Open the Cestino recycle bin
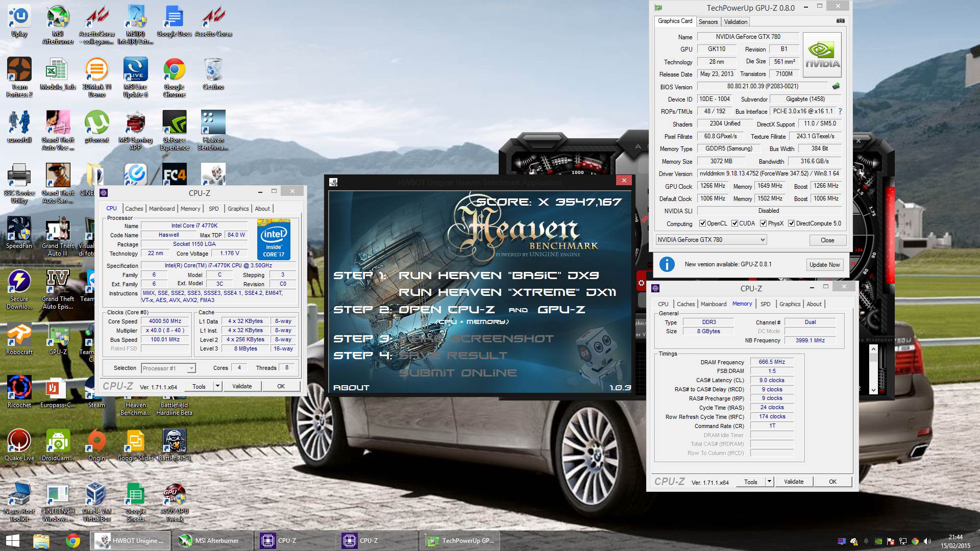 (213, 74)
